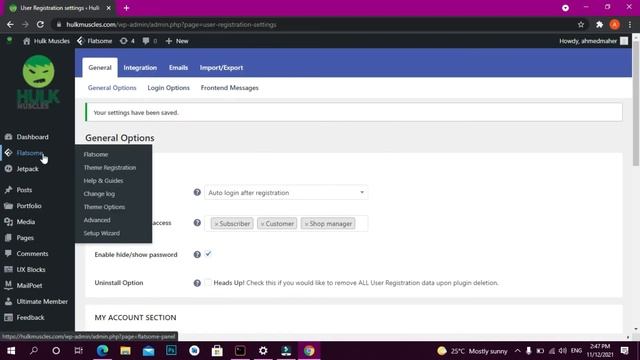Switch to the Integration tab
The width and height of the screenshot is (640, 360).
pos(140,67)
